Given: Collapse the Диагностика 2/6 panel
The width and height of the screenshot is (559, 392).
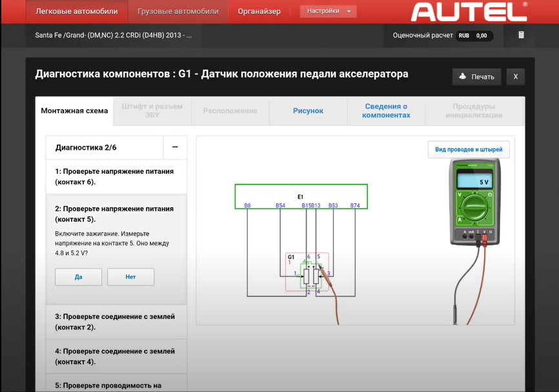Looking at the screenshot, I should (175, 147).
